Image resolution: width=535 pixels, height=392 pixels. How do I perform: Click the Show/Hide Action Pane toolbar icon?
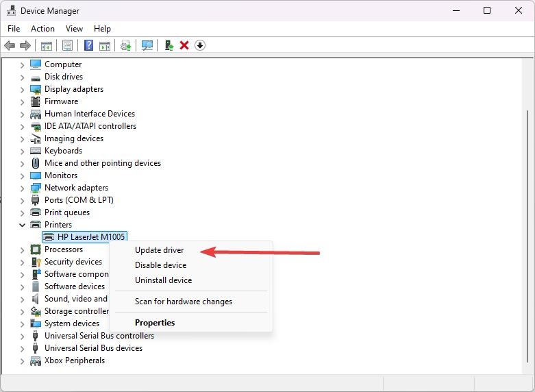click(105, 45)
